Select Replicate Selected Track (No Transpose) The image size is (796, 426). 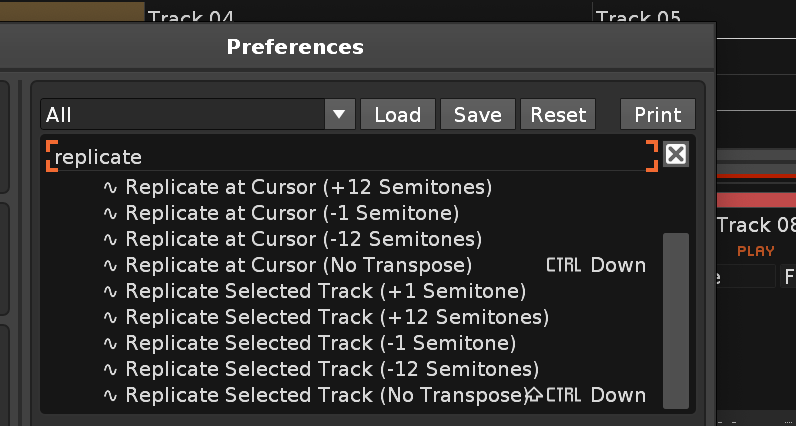pyautogui.click(x=326, y=395)
